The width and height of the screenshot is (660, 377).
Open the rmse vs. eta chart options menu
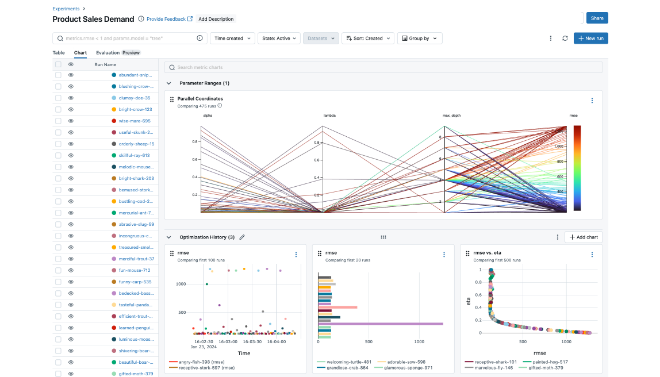coord(592,255)
